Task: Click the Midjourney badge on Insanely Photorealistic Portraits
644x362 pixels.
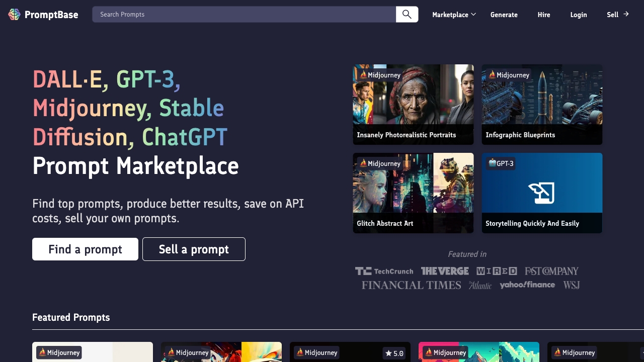Action: point(381,75)
